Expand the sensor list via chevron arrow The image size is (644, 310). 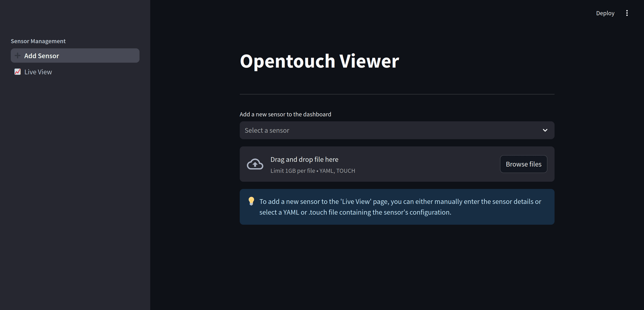pos(545,130)
